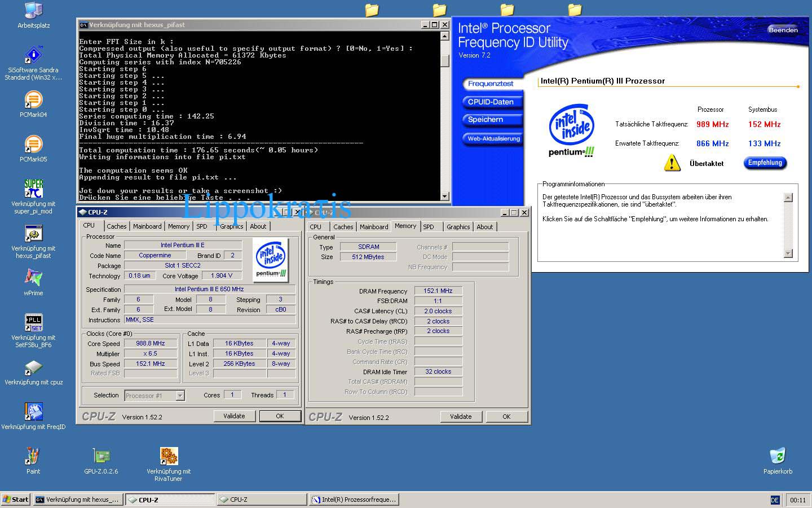Open Mainboard tab in left CPU-Z window
Viewport: 812px width, 508px height.
coord(147,226)
